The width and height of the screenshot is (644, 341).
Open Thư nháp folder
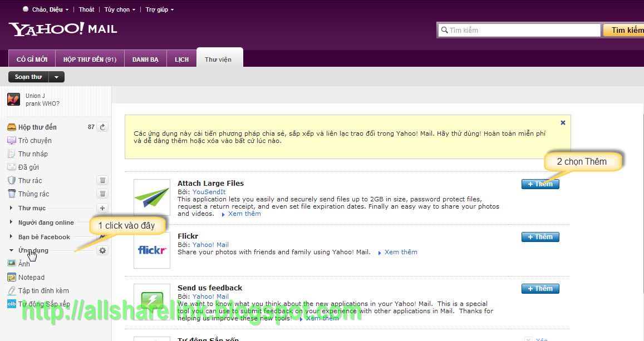click(x=33, y=154)
